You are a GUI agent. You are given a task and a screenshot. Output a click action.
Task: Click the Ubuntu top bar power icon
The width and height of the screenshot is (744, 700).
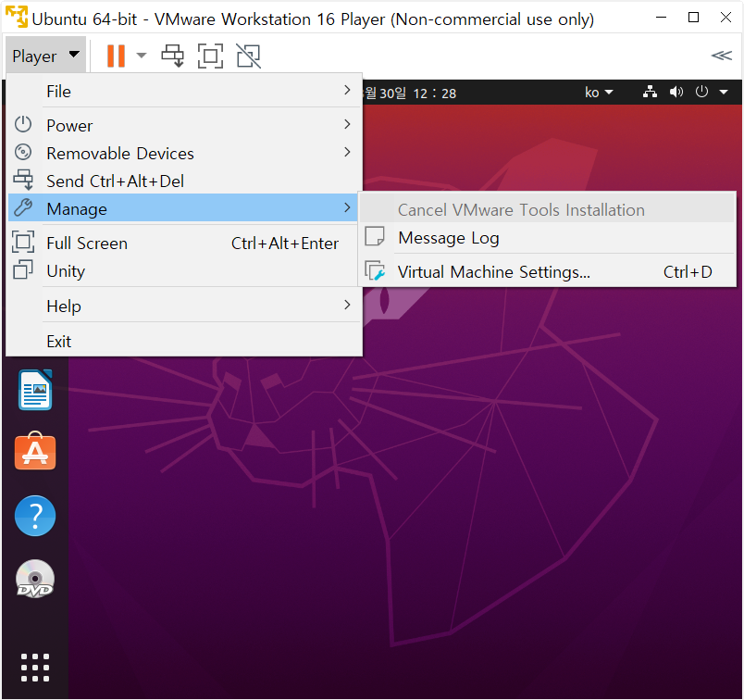coord(701,91)
